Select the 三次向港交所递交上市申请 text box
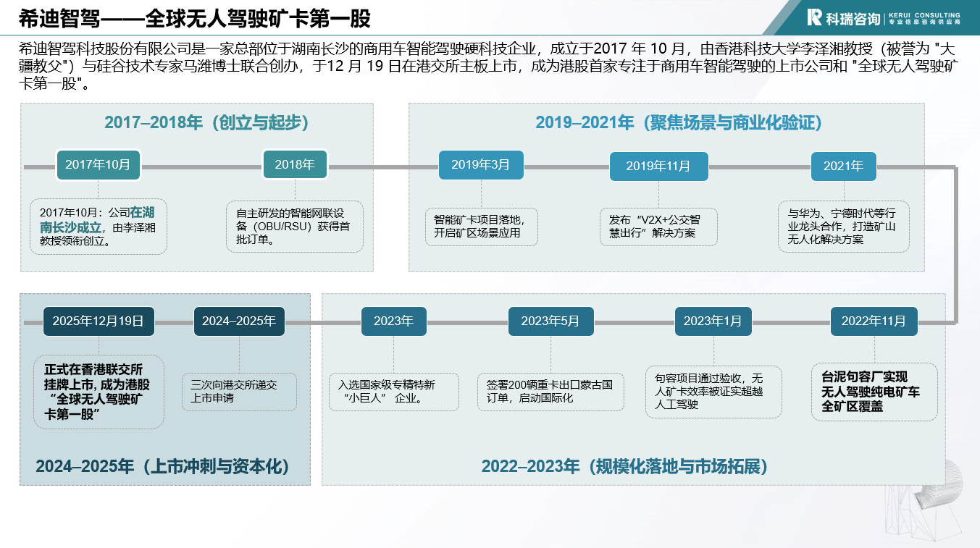The height and width of the screenshot is (548, 980). tap(239, 391)
